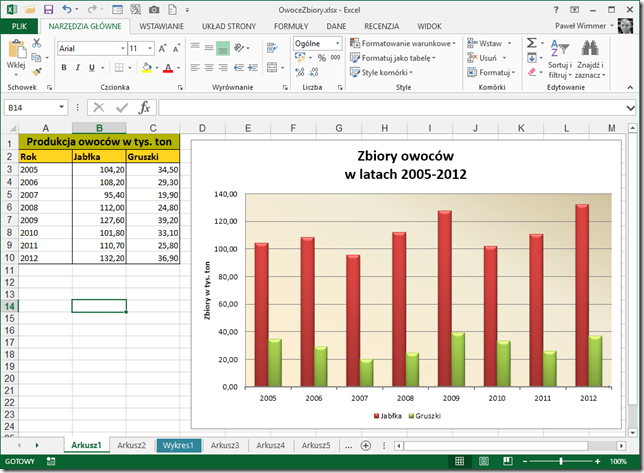The height and width of the screenshot is (473, 644).
Task: Click the horizontal scrollbar at the bottom
Action: 496,445
